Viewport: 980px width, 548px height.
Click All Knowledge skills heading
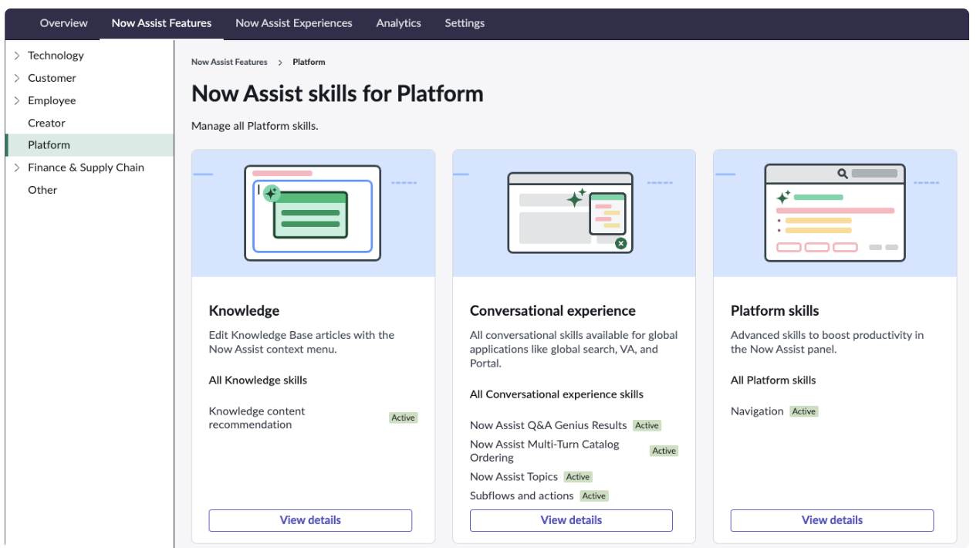(x=258, y=380)
